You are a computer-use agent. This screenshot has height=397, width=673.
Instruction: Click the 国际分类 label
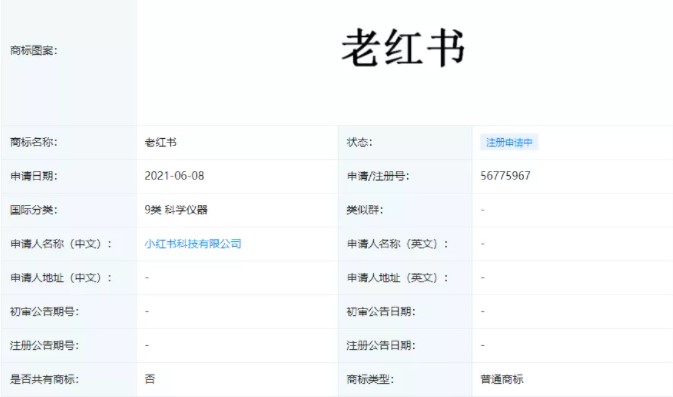[33, 210]
